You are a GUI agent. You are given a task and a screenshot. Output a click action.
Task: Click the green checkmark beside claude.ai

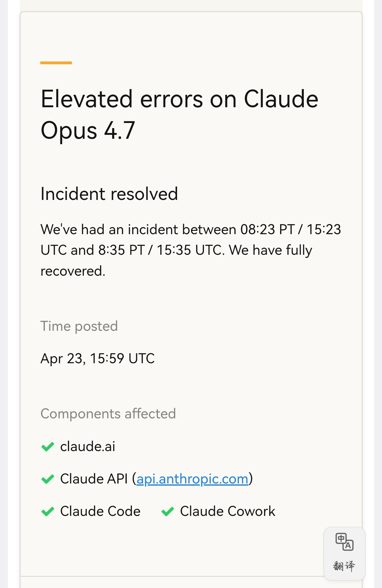click(48, 447)
